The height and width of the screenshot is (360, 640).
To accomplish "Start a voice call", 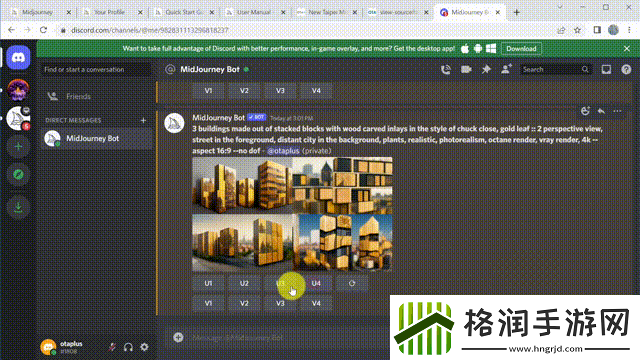I will (x=446, y=69).
